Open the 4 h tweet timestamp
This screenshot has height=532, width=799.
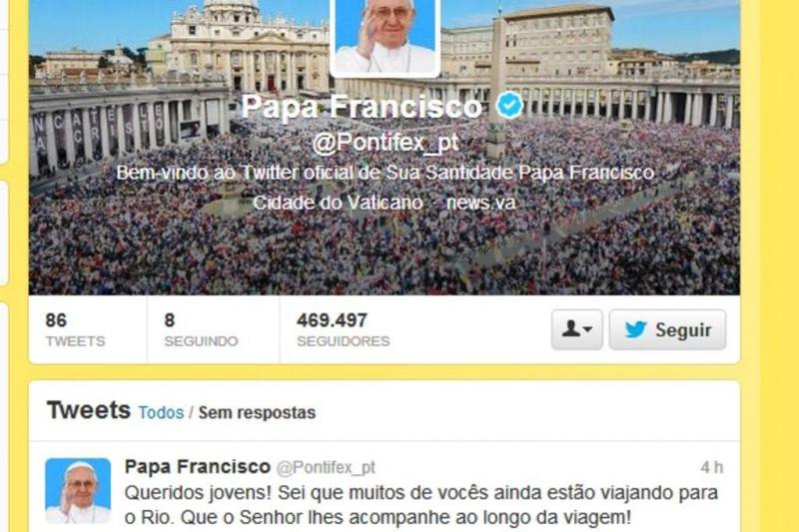click(712, 467)
